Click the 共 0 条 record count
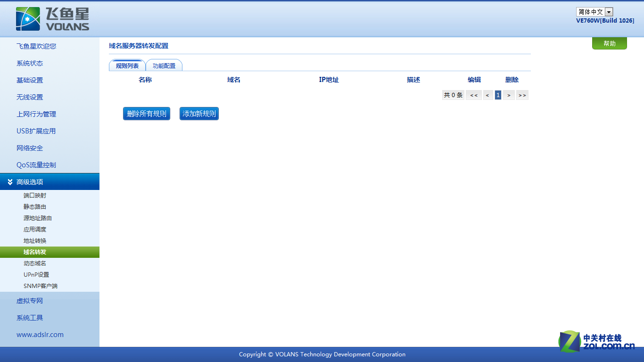The width and height of the screenshot is (644, 362). click(453, 95)
